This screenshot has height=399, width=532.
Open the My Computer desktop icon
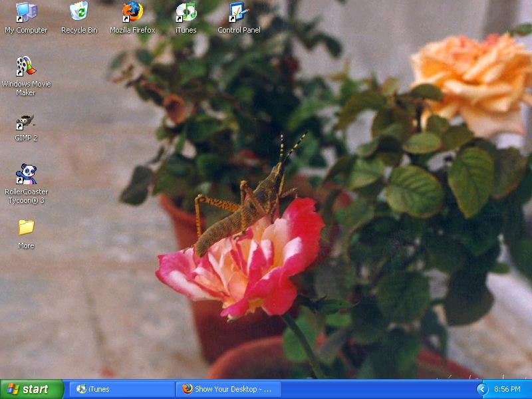coord(26,13)
